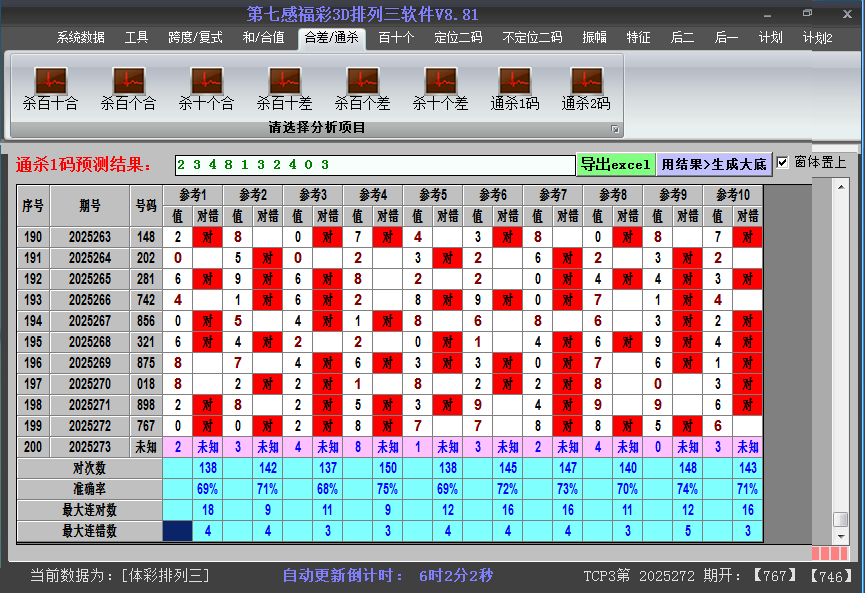Select the 杀百十合 analysis icon
The width and height of the screenshot is (865, 593).
(50, 88)
